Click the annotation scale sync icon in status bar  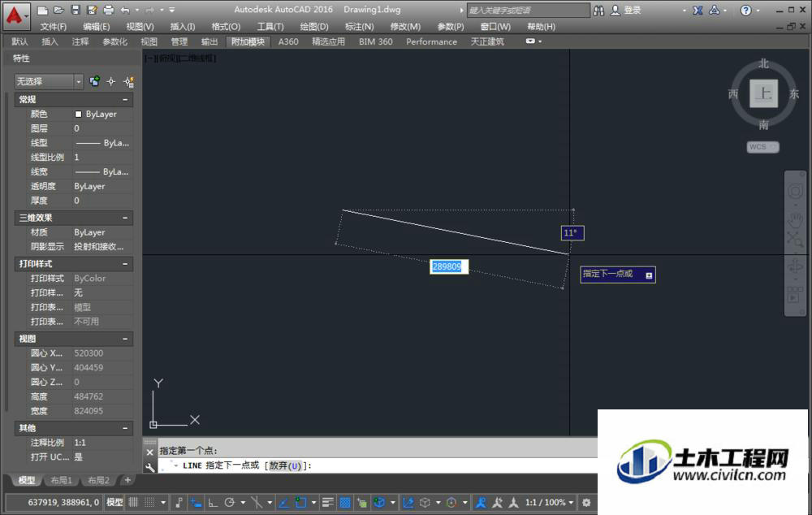(x=497, y=502)
